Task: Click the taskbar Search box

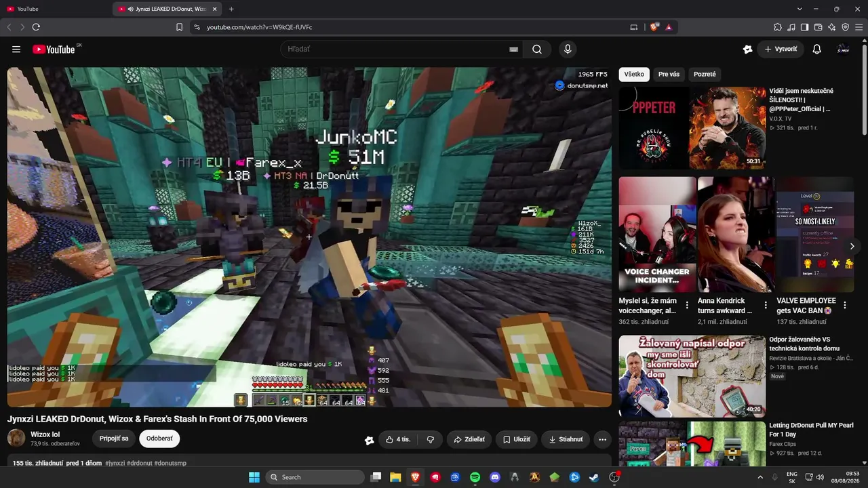Action: 315,477
